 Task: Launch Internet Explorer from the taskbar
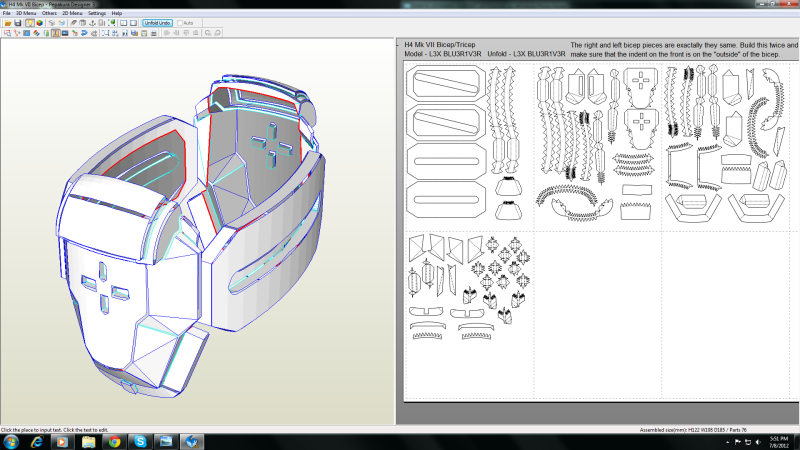coord(36,442)
